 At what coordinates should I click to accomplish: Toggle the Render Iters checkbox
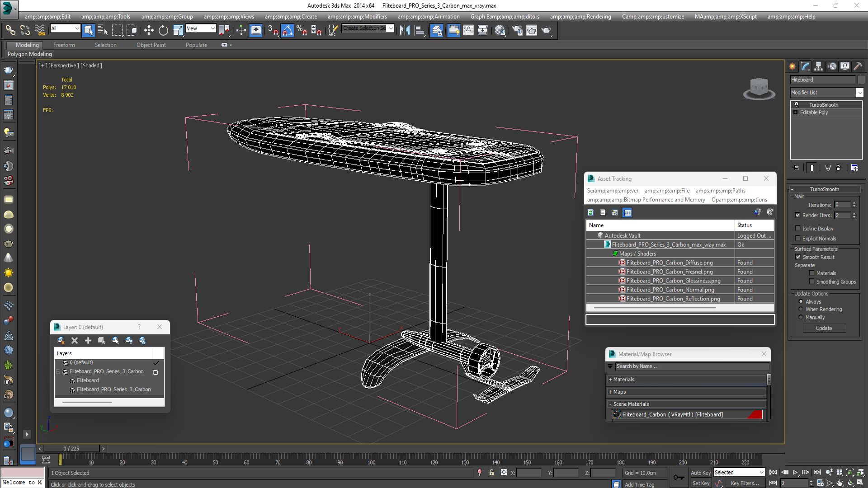(797, 215)
